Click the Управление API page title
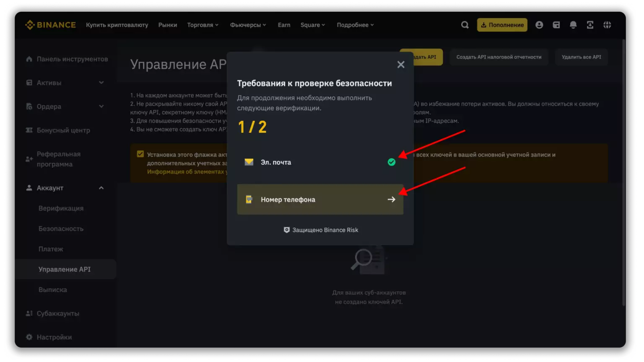The image size is (644, 362). 178,65
